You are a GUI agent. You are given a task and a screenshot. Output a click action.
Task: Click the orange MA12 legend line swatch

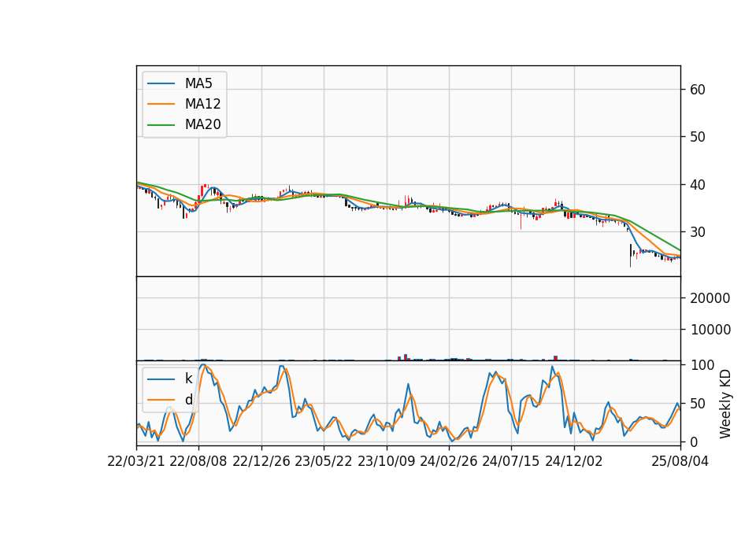[x=161, y=104]
